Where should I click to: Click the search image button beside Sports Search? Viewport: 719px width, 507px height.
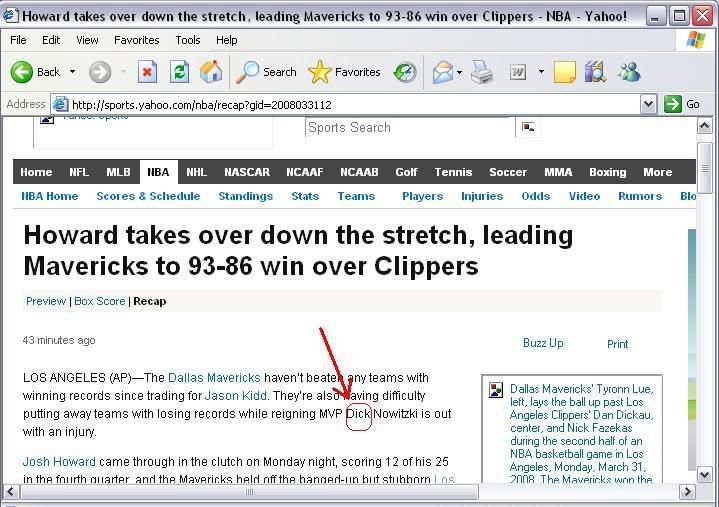pyautogui.click(x=528, y=127)
